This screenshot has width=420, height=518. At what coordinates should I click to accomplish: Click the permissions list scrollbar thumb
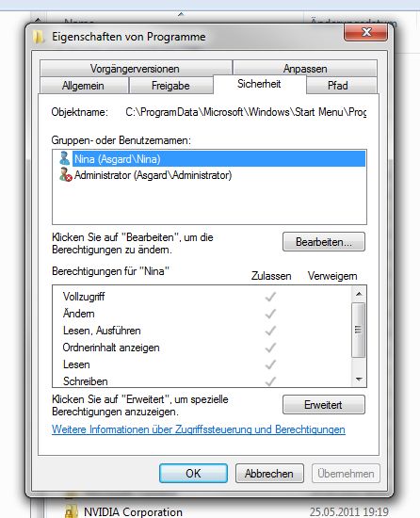pos(358,330)
